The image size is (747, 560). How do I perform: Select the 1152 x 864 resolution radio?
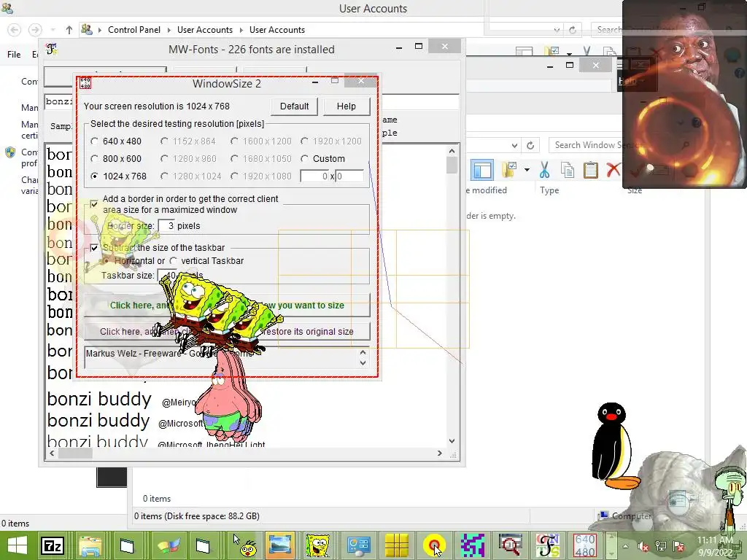click(164, 141)
